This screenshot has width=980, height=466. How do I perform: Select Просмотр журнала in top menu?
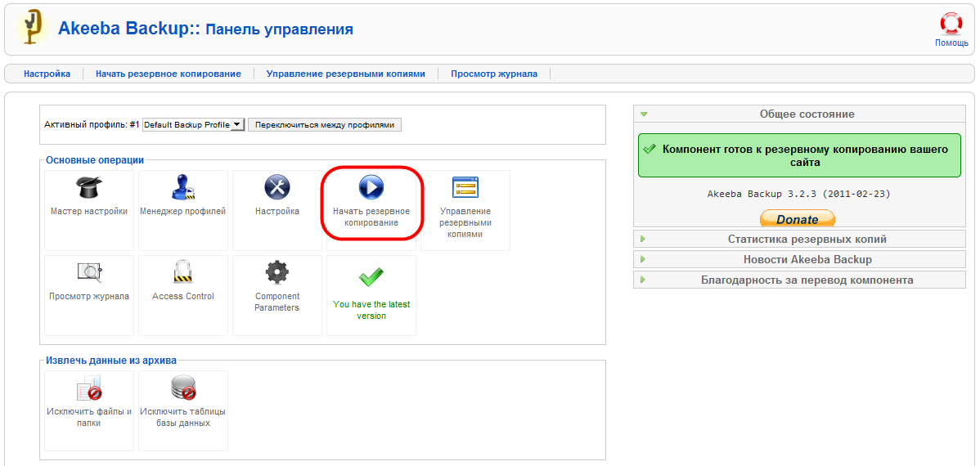coord(494,74)
